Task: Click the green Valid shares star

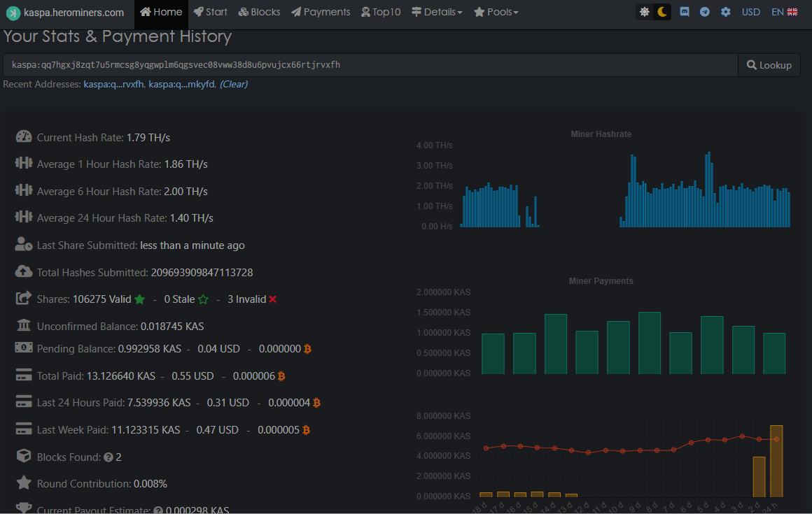Action: coord(139,299)
